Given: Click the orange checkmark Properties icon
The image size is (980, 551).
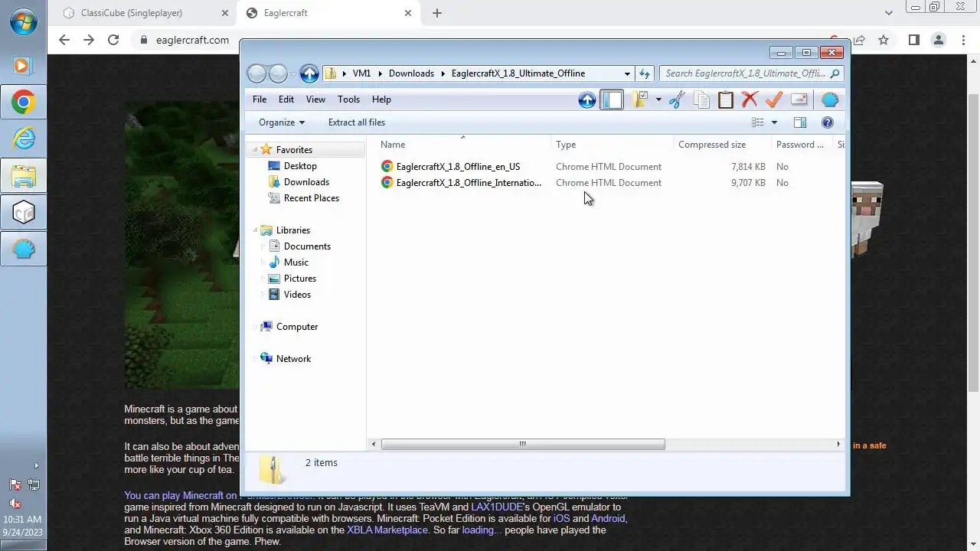Looking at the screenshot, I should [774, 99].
